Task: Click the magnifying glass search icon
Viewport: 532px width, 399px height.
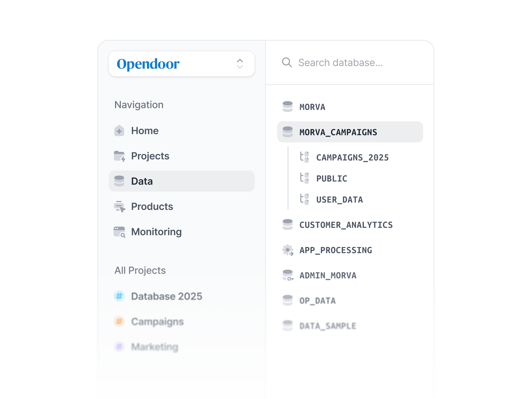Action: (x=287, y=63)
